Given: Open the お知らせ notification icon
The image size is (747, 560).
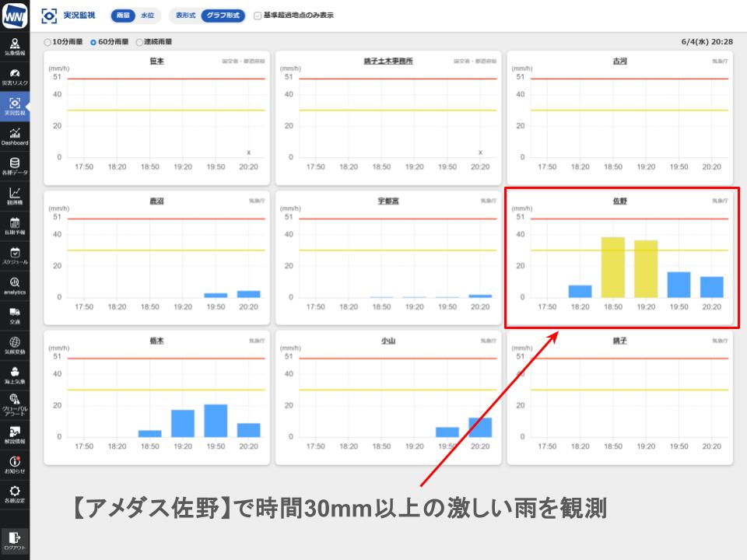Looking at the screenshot, I should tap(15, 464).
